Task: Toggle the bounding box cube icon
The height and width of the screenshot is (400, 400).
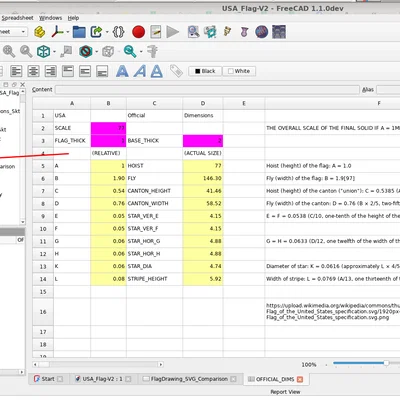Action: coord(108,52)
